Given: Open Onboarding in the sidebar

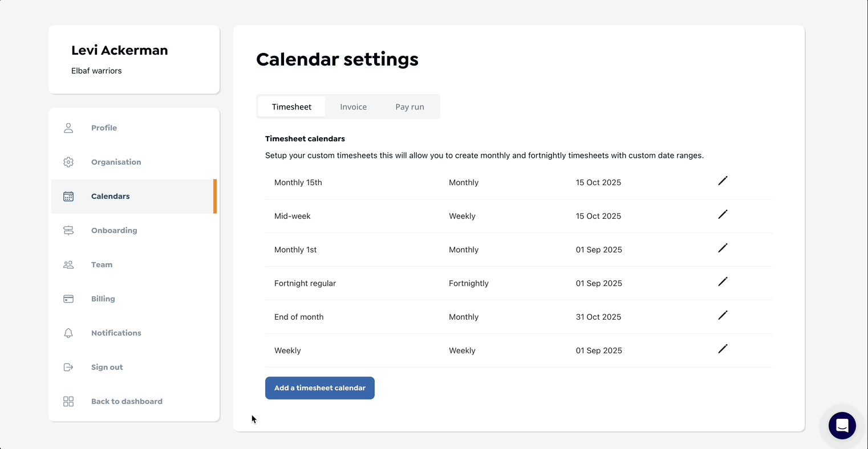Looking at the screenshot, I should point(114,230).
